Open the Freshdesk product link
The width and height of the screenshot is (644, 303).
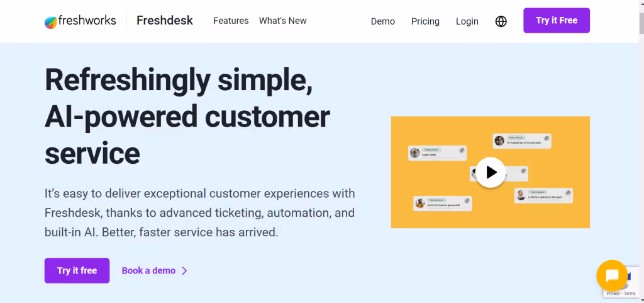click(x=165, y=21)
